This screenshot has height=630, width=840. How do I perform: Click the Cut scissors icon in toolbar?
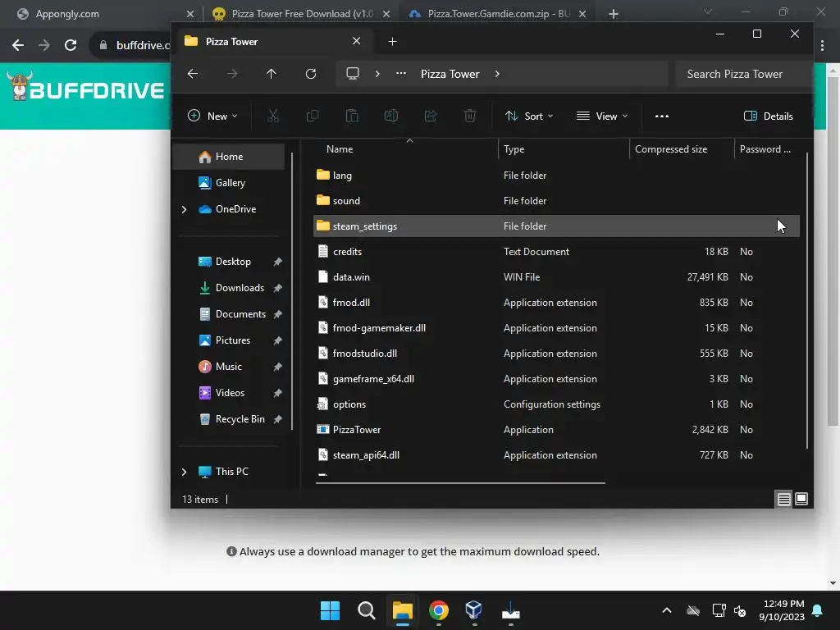point(273,116)
